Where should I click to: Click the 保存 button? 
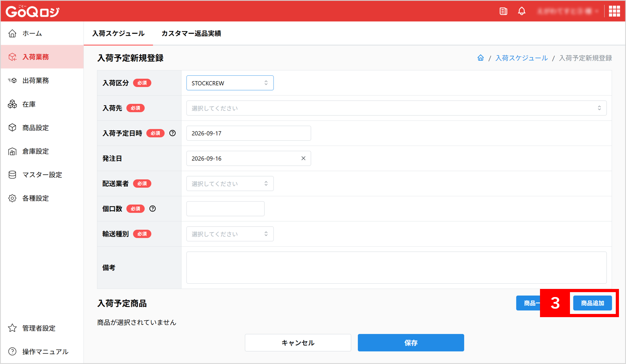(411, 343)
